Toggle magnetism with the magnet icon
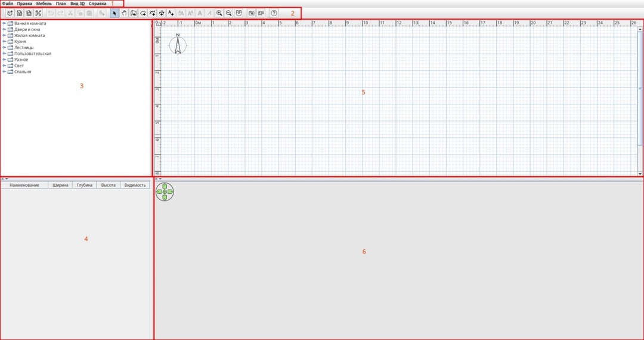The image size is (644, 340). (x=239, y=13)
